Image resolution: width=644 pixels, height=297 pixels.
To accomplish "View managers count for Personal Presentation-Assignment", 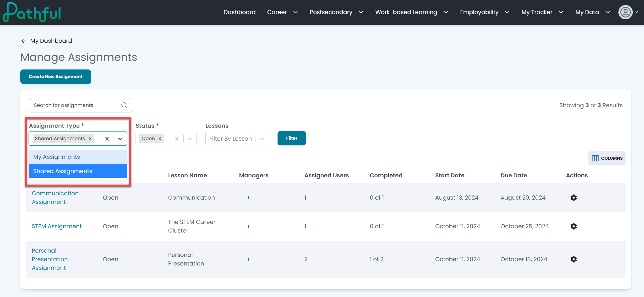I will [248, 259].
